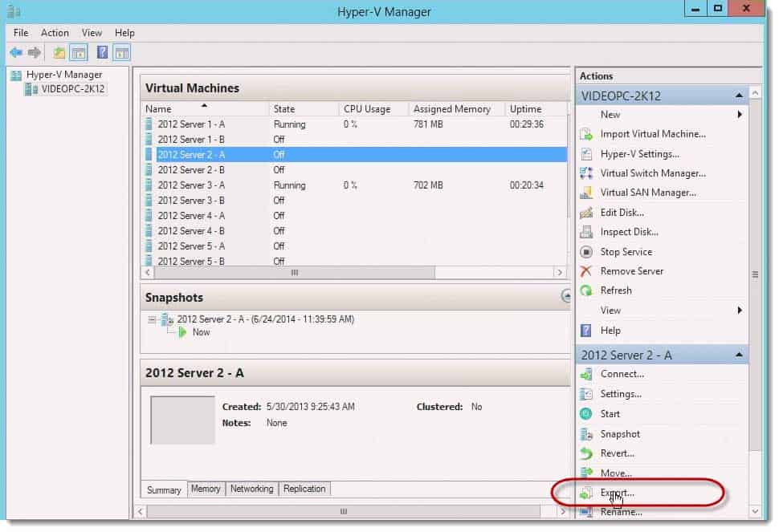This screenshot has width=779, height=532.
Task: Switch to the Networking tab
Action: coord(251,489)
